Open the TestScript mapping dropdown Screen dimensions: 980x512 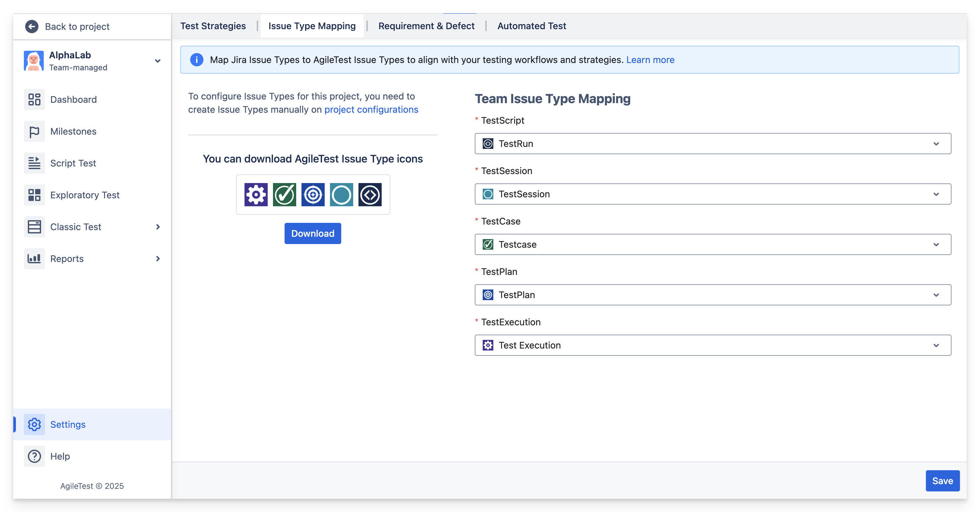click(713, 144)
